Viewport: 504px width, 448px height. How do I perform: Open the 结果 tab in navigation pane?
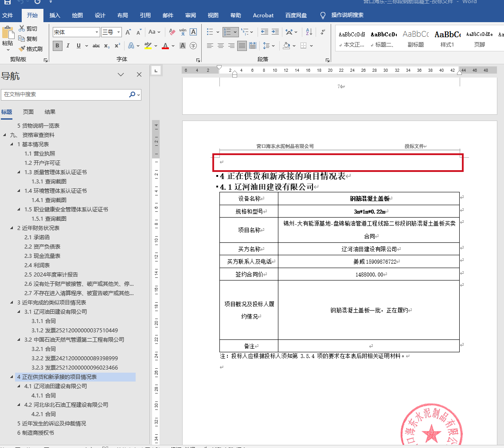[50, 112]
